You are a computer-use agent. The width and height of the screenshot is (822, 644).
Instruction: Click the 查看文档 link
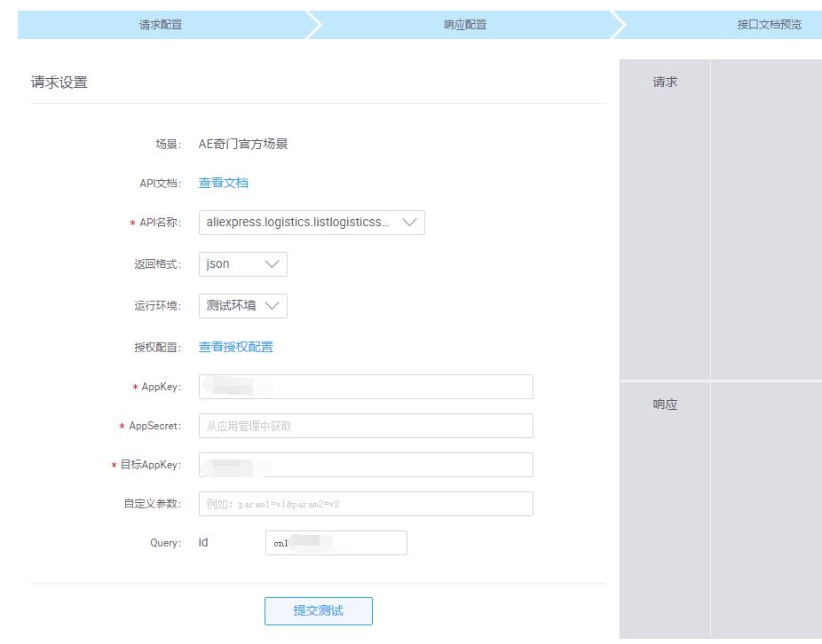click(224, 183)
